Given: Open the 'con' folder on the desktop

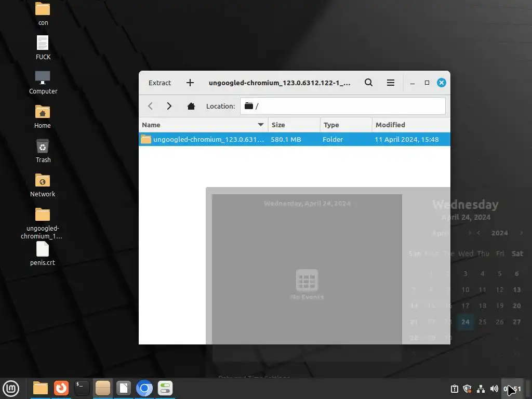Looking at the screenshot, I should (43, 14).
